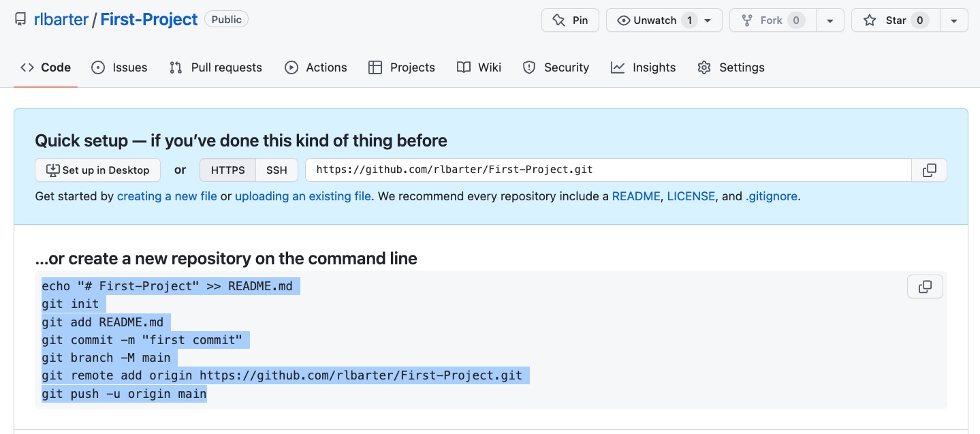Viewport: 980px width, 434px height.
Task: Click the repository book icon beside rlbarter
Action: (x=20, y=20)
